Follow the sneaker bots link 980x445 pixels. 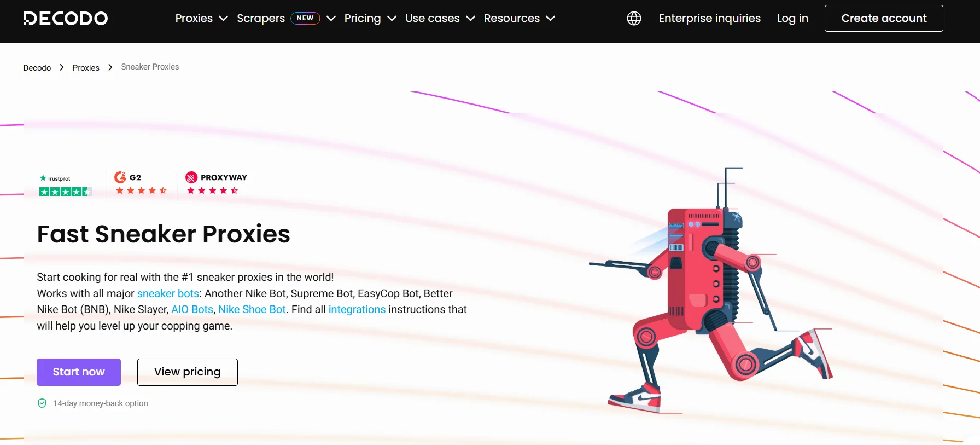tap(168, 293)
